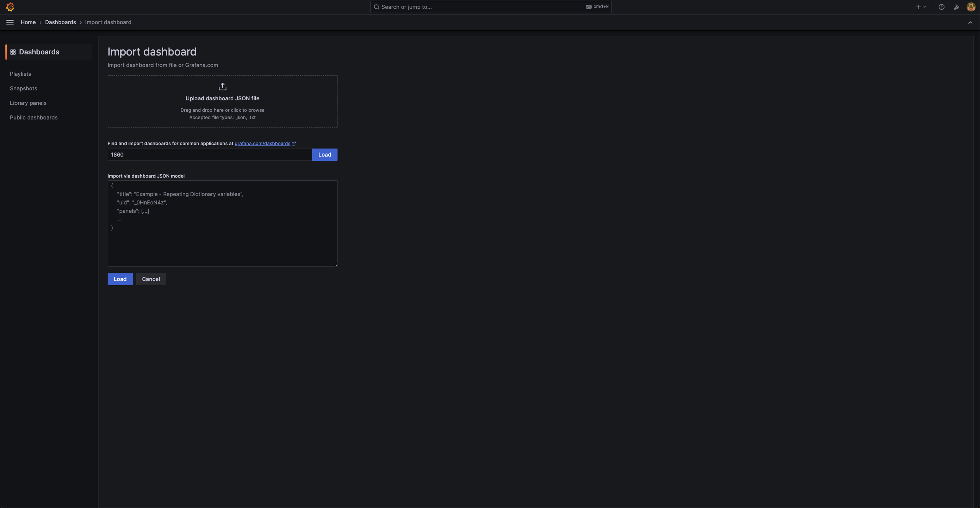Screen dimensions: 980x508
Task: Collapse the top bar with chevron
Action: pyautogui.click(x=970, y=23)
